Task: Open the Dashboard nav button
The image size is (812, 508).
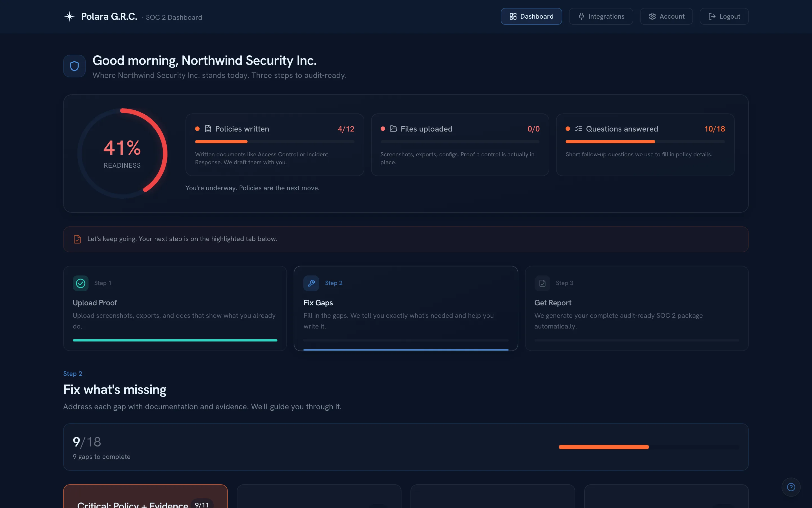Action: click(531, 16)
